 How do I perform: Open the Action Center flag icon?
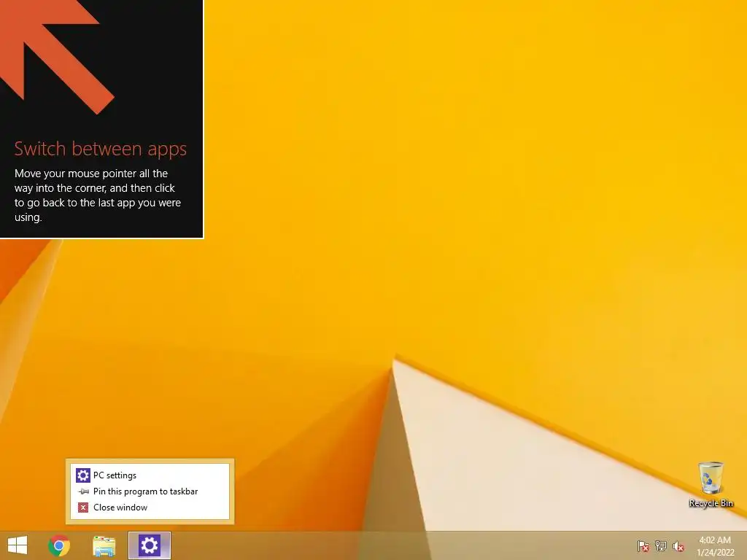(x=643, y=545)
